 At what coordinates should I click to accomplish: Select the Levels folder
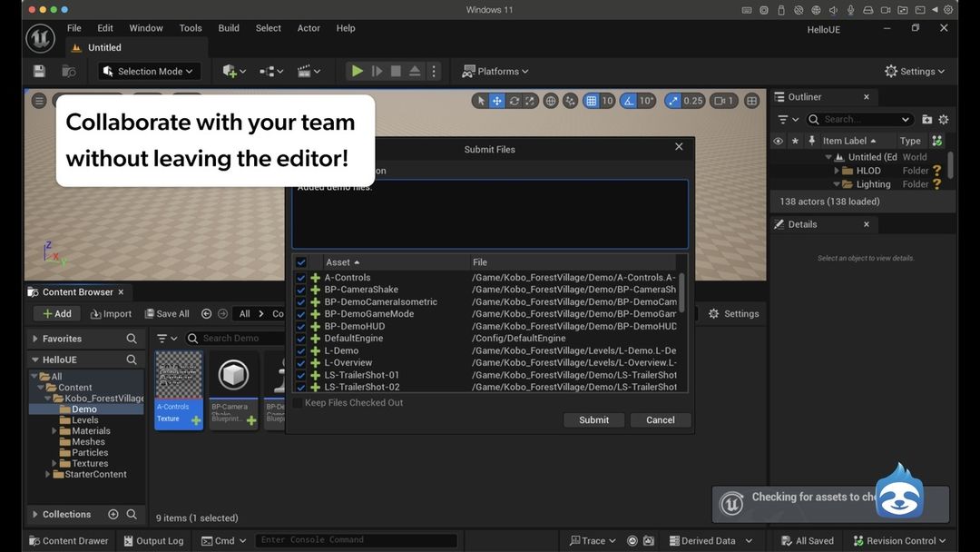(x=85, y=420)
